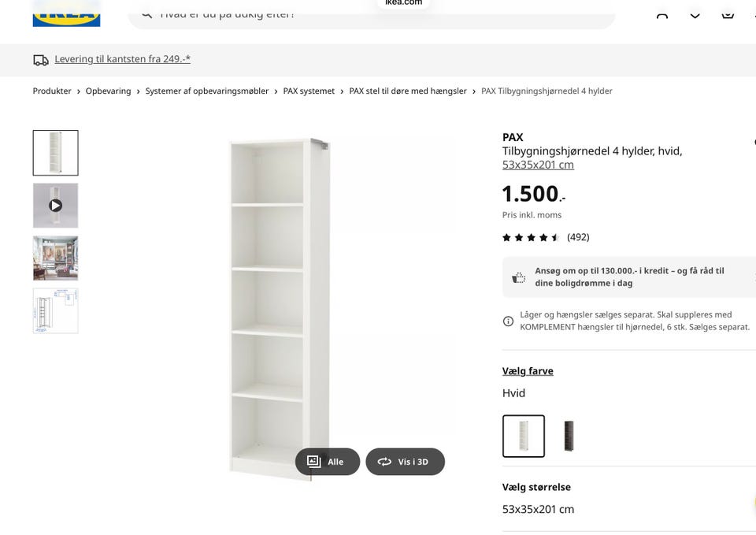Screen dimensions: 756x535
Task: Click the gallery icon on the Alle button
Action: (315, 462)
